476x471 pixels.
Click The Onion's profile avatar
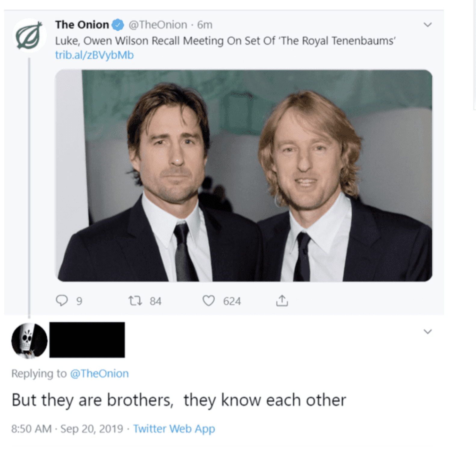point(29,35)
